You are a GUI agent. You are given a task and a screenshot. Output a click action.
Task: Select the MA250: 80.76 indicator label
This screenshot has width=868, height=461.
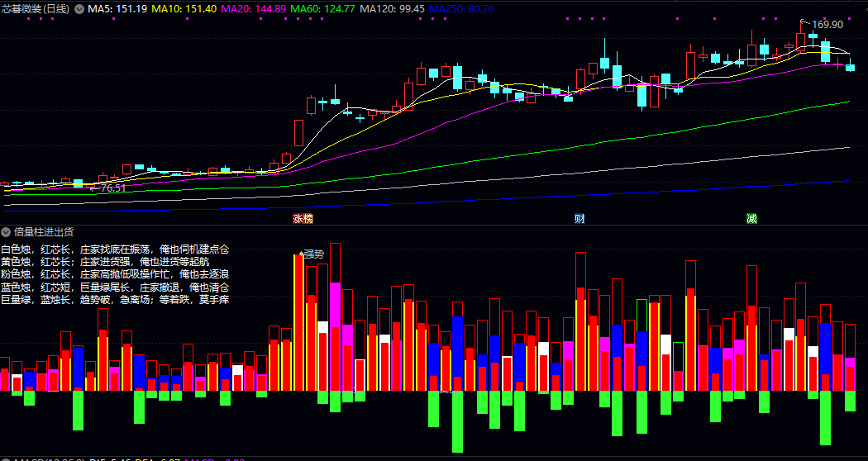pyautogui.click(x=461, y=9)
